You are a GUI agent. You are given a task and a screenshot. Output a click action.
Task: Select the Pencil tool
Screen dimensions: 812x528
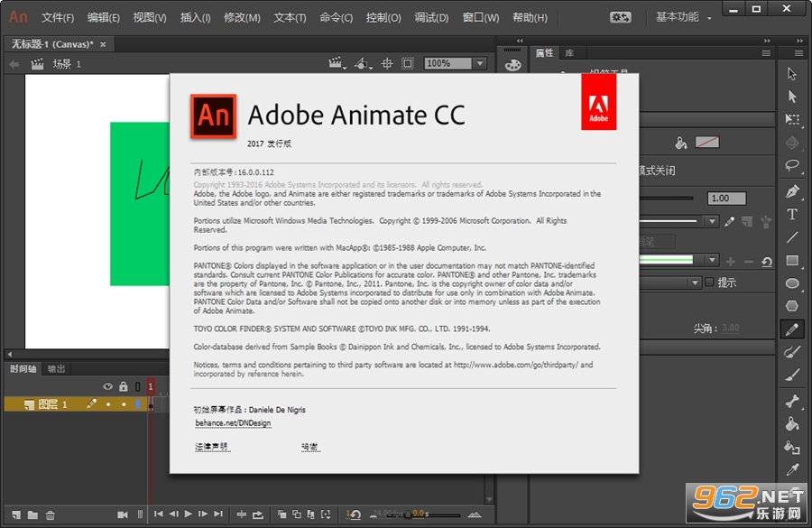point(792,329)
